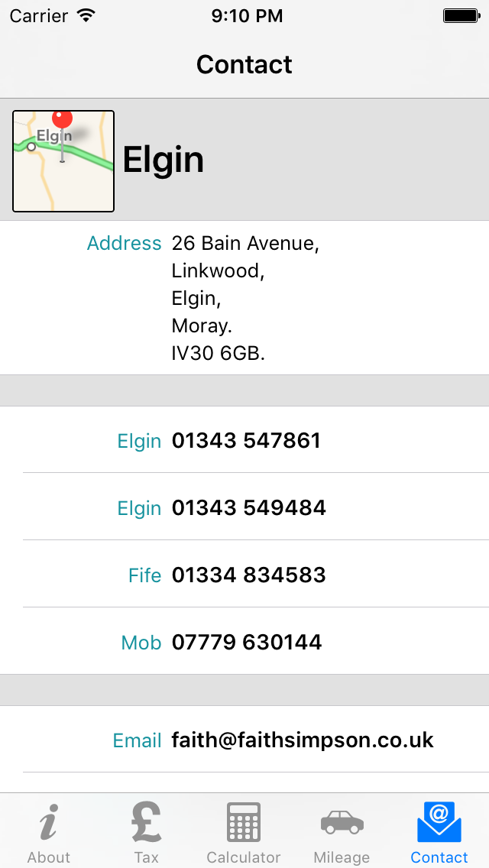
Task: Call the mobile number 07779 630144
Action: pos(247,642)
